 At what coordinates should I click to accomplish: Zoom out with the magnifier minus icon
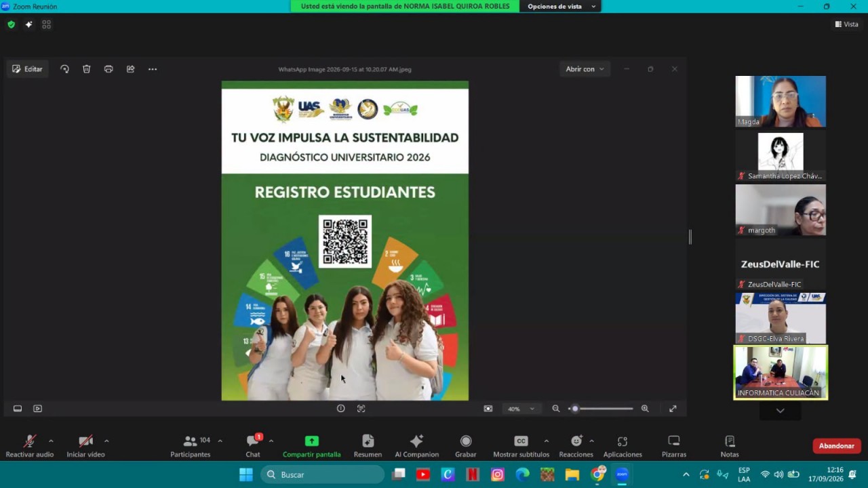pyautogui.click(x=556, y=409)
